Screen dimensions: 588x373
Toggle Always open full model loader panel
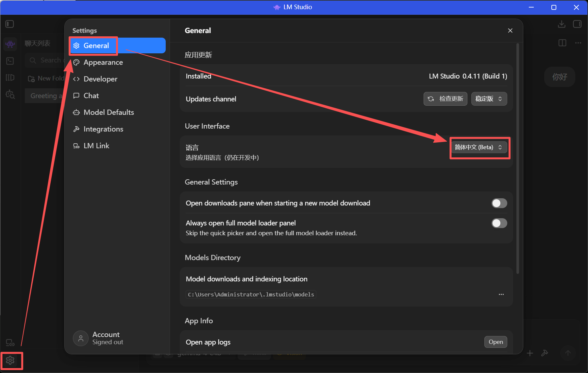click(499, 223)
